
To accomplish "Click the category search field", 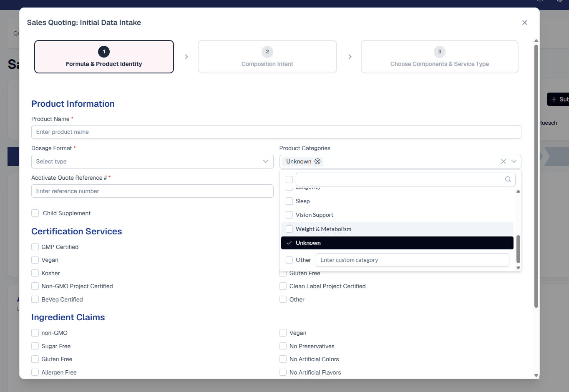I will 405,179.
